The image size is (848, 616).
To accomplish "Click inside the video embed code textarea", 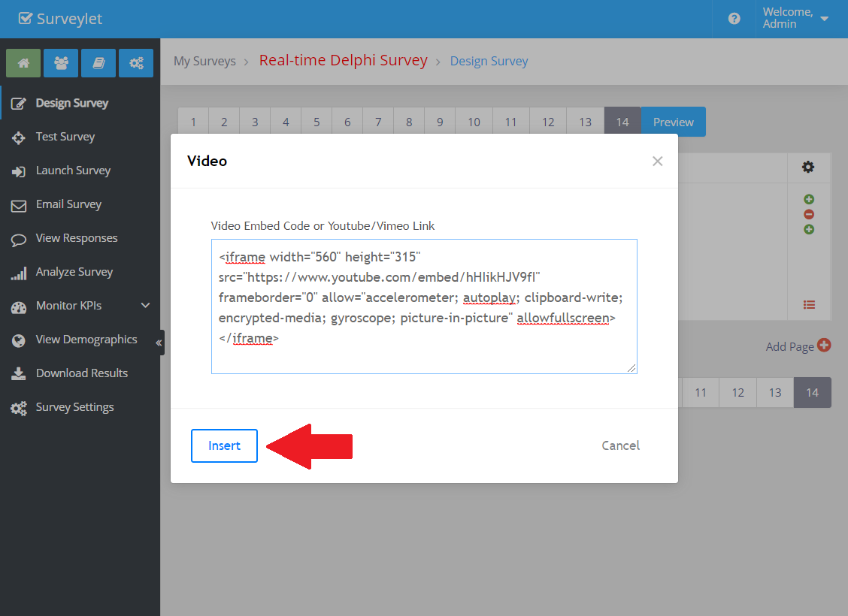I will (424, 306).
